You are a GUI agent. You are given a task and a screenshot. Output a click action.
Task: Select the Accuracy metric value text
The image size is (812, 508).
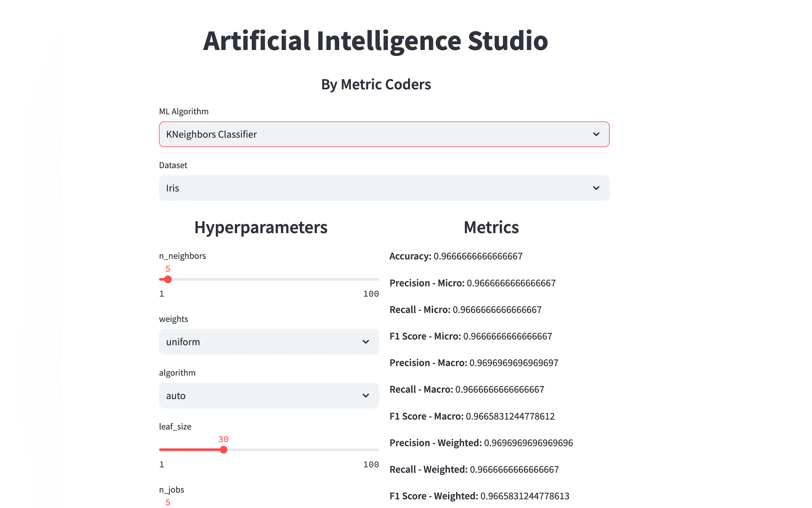pos(478,256)
